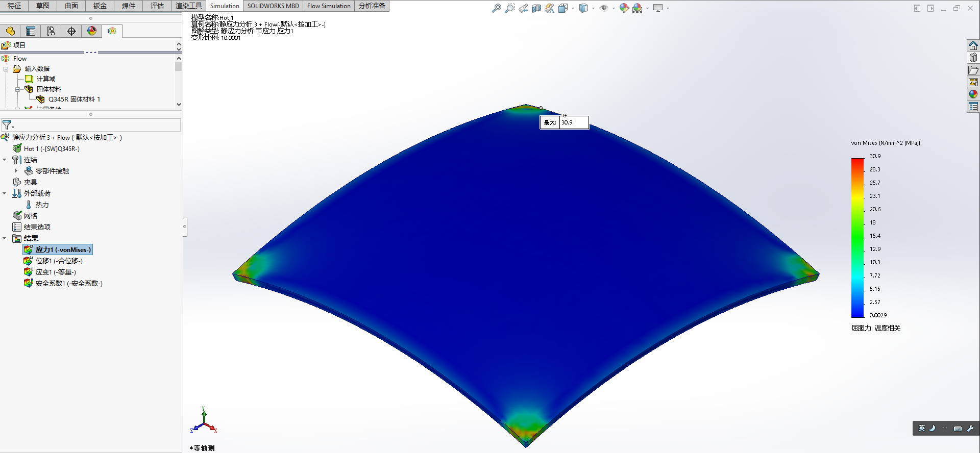The image size is (980, 453).
Task: Click Edit Appearance color ball icon
Action: click(x=624, y=8)
